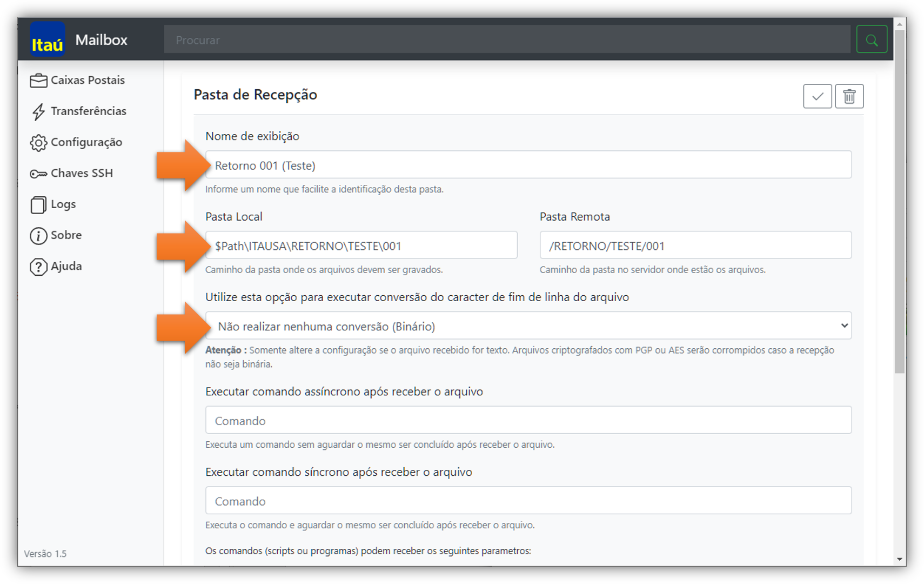Open Ajuda menu item
This screenshot has width=924, height=584.
56,266
